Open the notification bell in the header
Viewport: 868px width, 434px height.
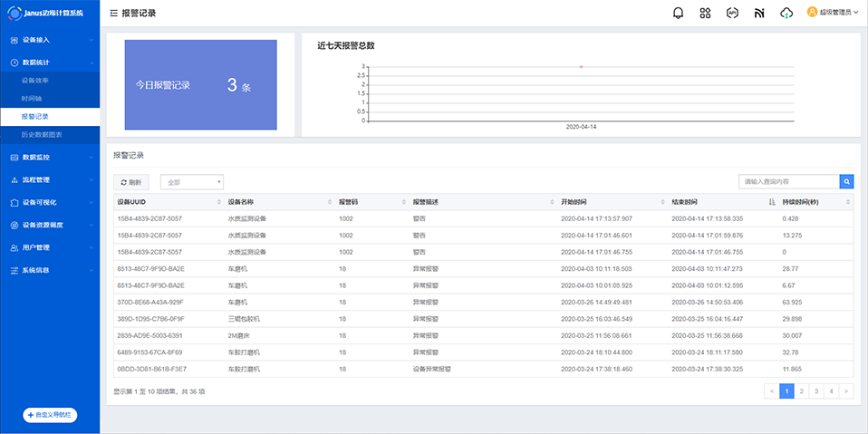(x=678, y=13)
